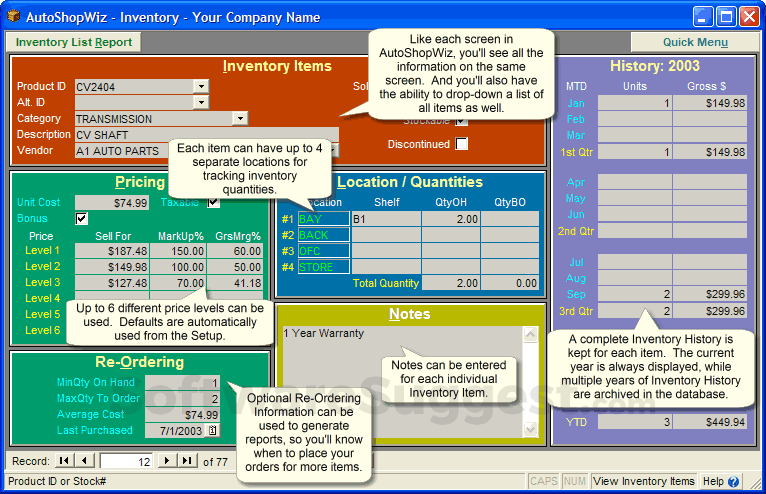The width and height of the screenshot is (766, 494).
Task: Advance to the next record
Action: [167, 460]
